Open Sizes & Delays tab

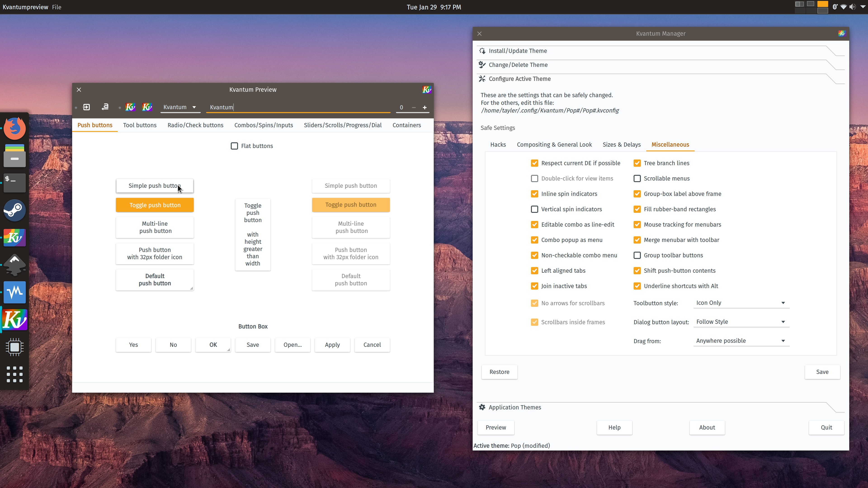pos(621,145)
